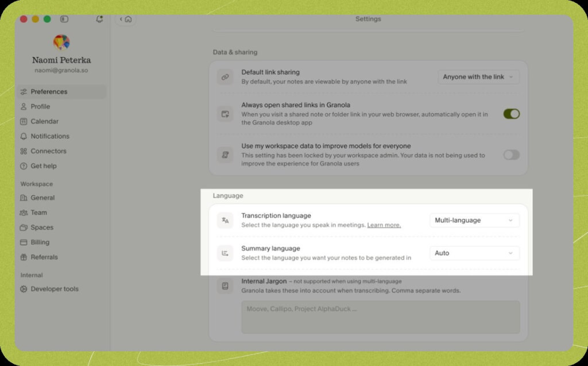Focus the Internal Jargon text field
Image resolution: width=588 pixels, height=366 pixels.
[381, 317]
